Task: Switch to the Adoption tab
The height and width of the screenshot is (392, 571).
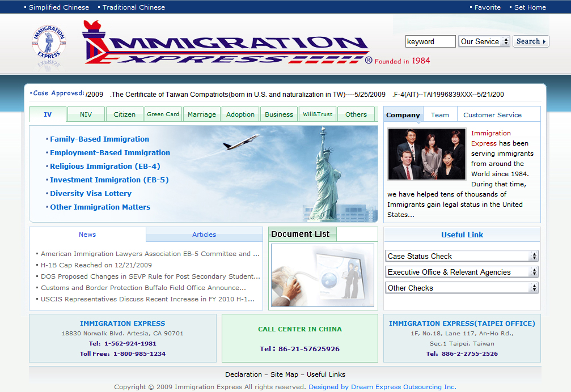Action: tap(240, 114)
